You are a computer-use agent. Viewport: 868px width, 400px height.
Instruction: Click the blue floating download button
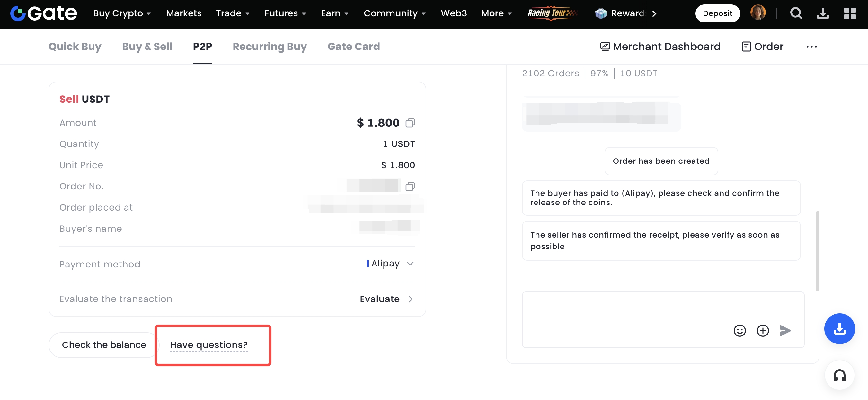tap(839, 329)
